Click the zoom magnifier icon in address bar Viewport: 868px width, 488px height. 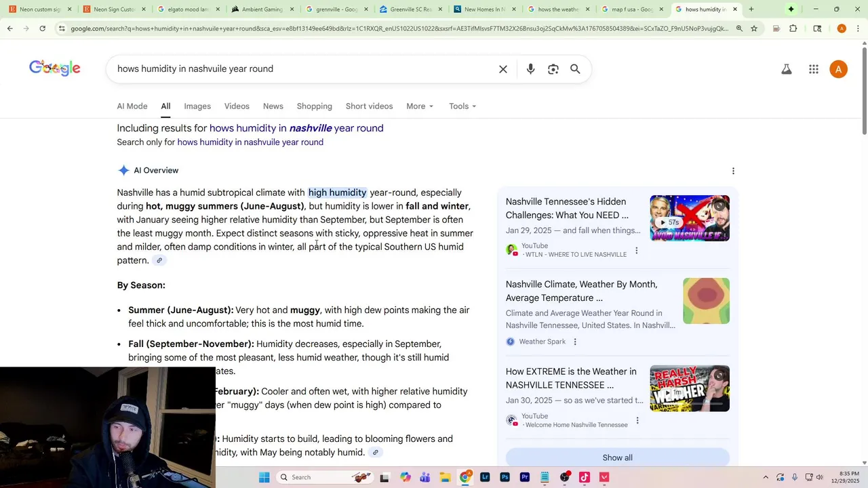(739, 28)
